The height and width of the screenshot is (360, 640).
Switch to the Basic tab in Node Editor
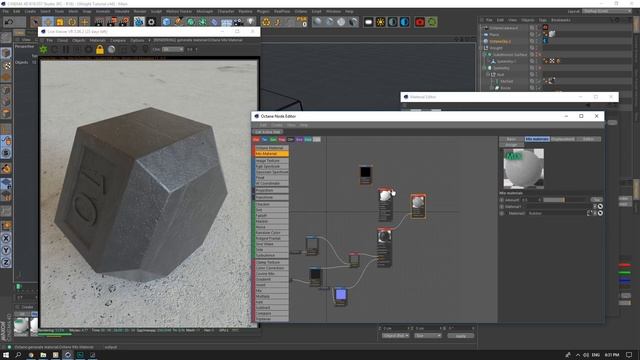511,139
